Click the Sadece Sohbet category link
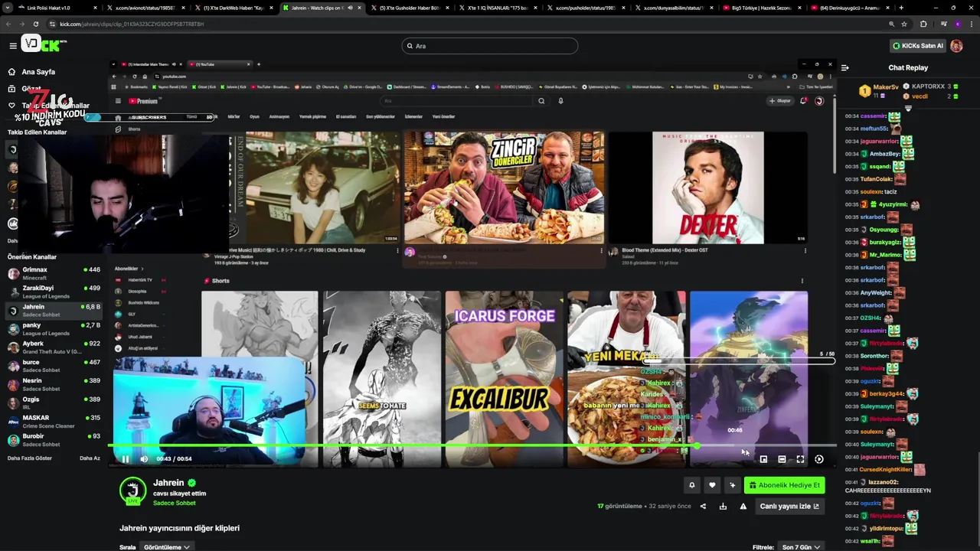 pyautogui.click(x=175, y=503)
